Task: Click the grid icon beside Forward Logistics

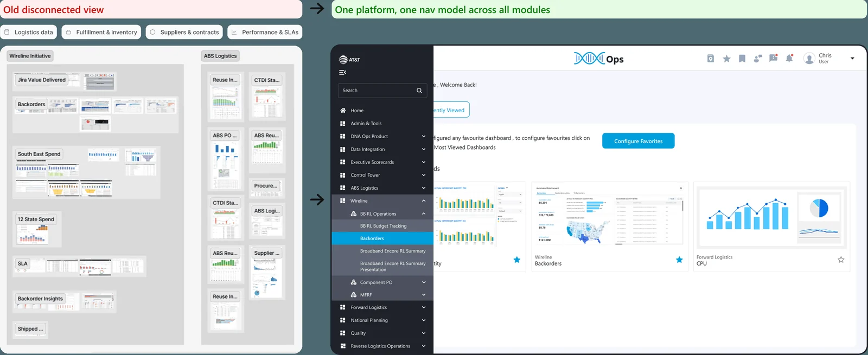Action: (343, 307)
